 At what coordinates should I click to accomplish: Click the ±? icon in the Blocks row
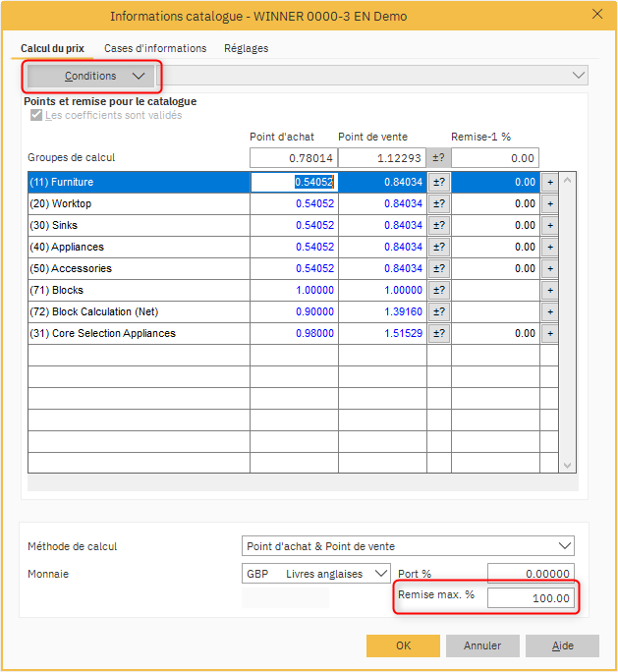[438, 290]
